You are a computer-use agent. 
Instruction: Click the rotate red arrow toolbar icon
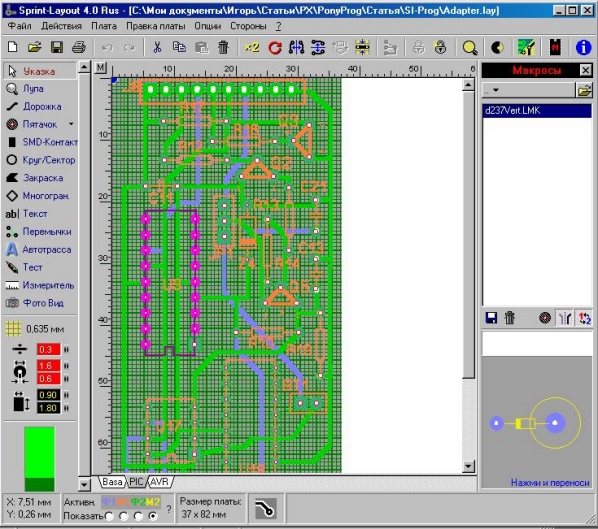(x=275, y=48)
